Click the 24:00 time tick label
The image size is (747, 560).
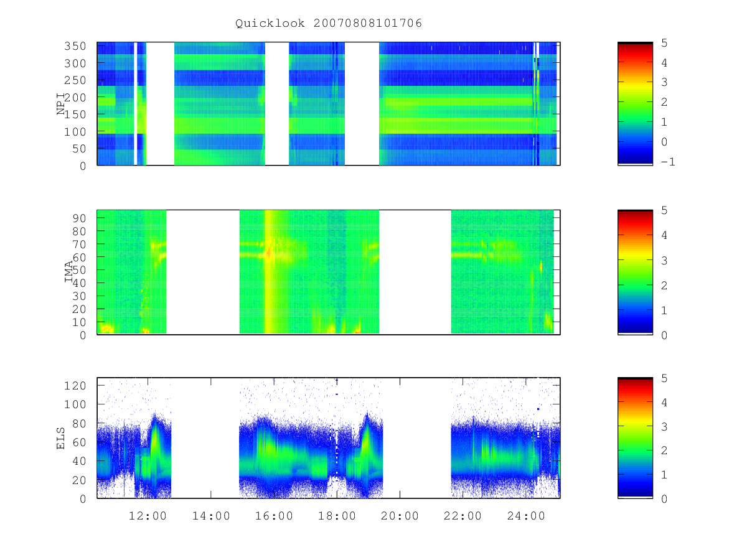point(526,516)
